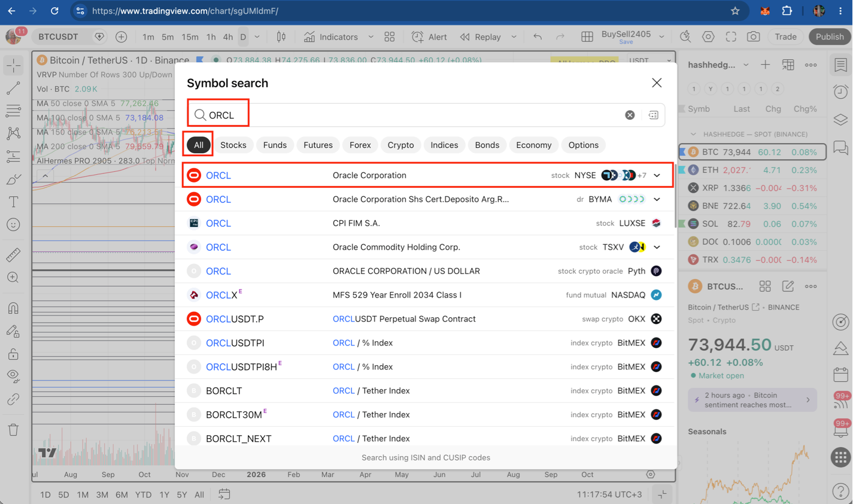
Task: Select the chart patterns tool
Action: (13, 133)
